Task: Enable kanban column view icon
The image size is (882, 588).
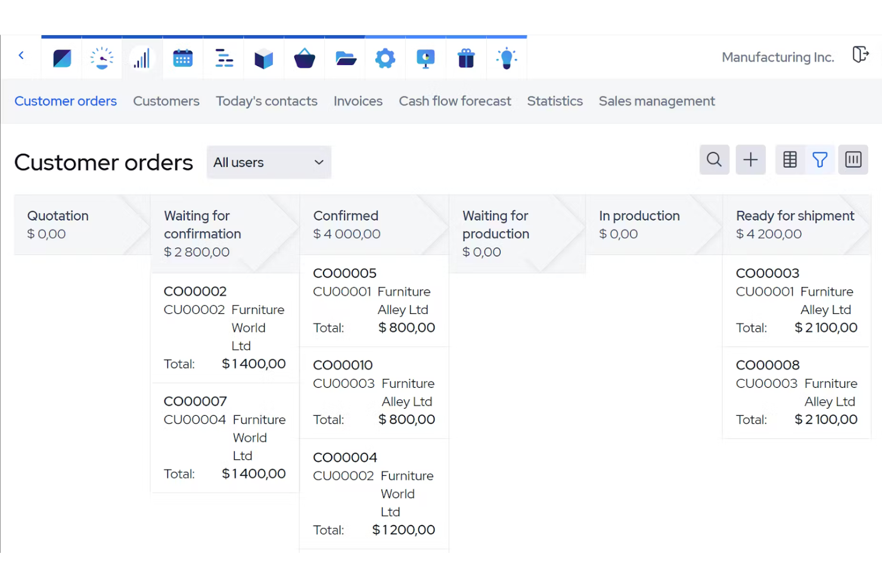Action: (x=853, y=160)
